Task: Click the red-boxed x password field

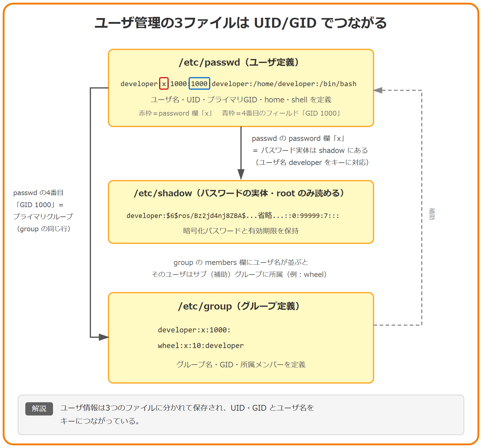Action: tap(164, 84)
